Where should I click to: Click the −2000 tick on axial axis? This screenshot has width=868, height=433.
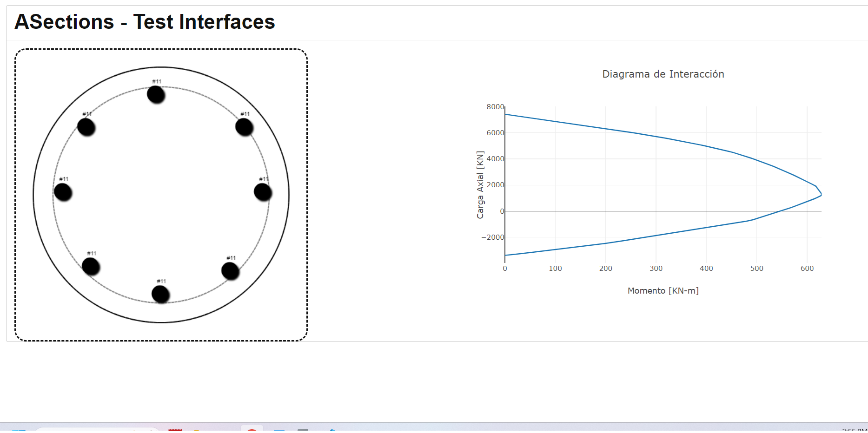493,237
